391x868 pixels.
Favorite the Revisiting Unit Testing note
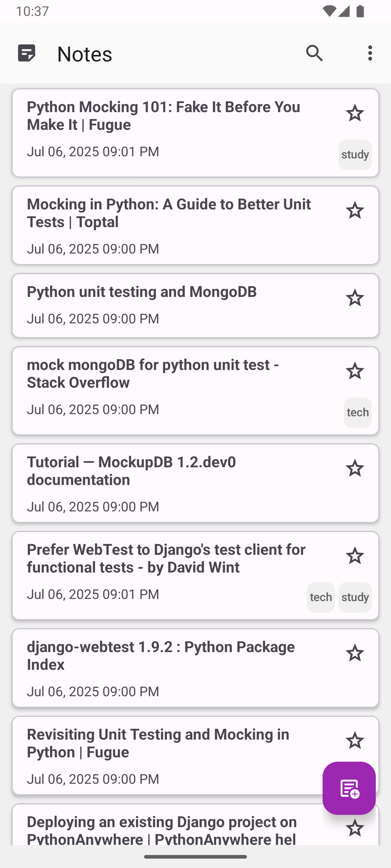coord(355,741)
